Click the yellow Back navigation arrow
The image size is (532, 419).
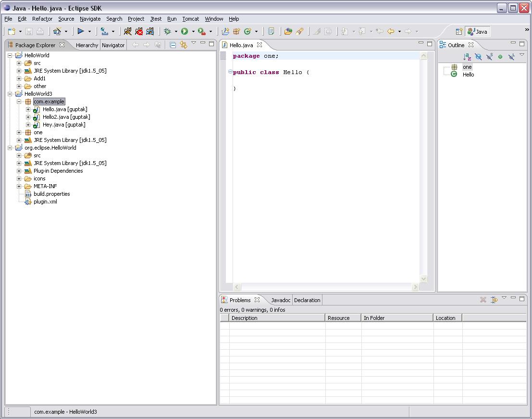click(391, 32)
